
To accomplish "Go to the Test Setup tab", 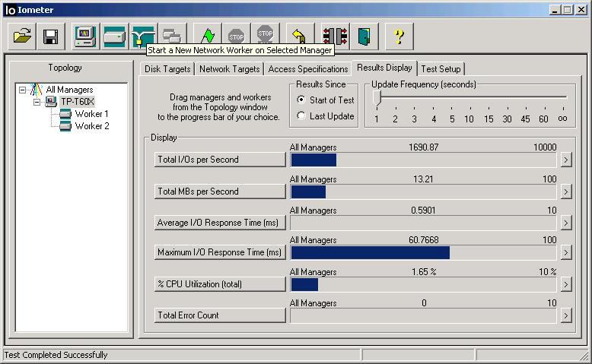I will click(441, 69).
